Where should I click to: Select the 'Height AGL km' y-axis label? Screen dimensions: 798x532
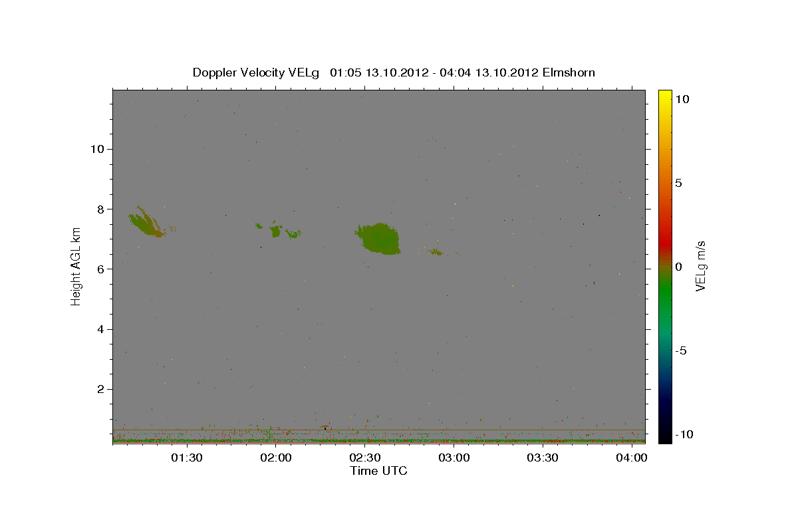pyautogui.click(x=76, y=266)
